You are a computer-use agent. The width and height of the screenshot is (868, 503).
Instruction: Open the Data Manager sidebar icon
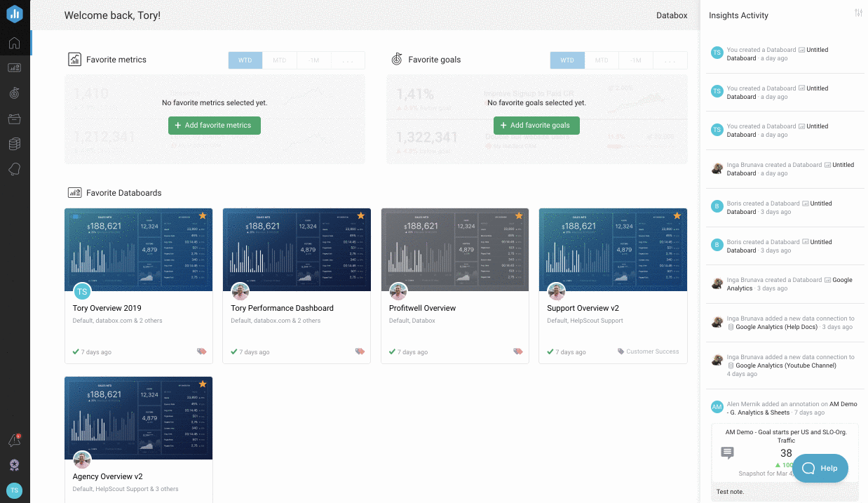click(15, 144)
